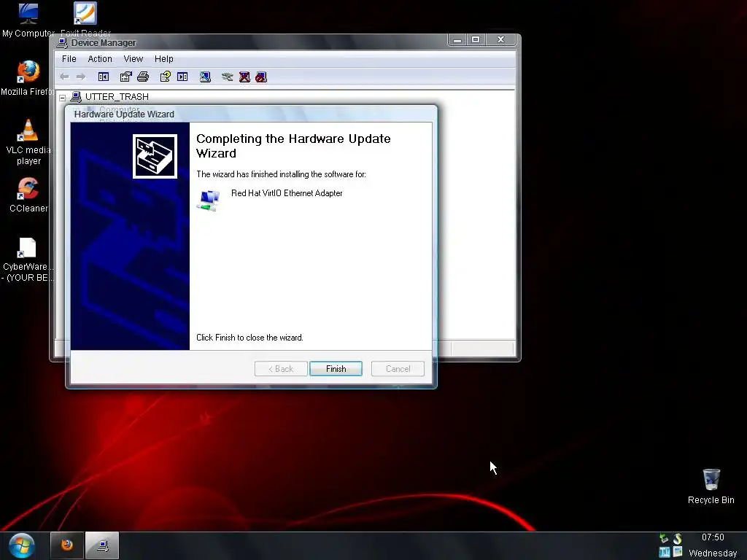Open Foxit Reader desktop shortcut
Screen dimensions: 747x560
coord(85,19)
